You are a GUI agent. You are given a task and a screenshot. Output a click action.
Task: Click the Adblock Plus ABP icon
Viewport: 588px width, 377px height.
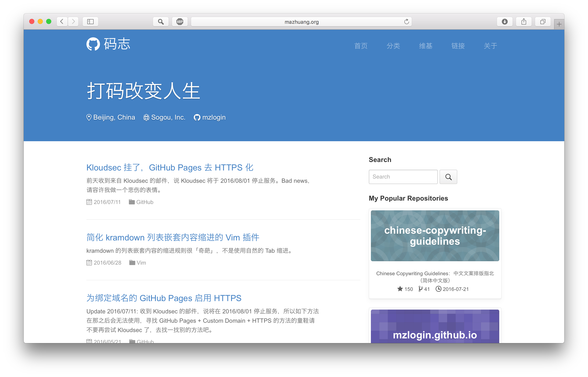180,22
